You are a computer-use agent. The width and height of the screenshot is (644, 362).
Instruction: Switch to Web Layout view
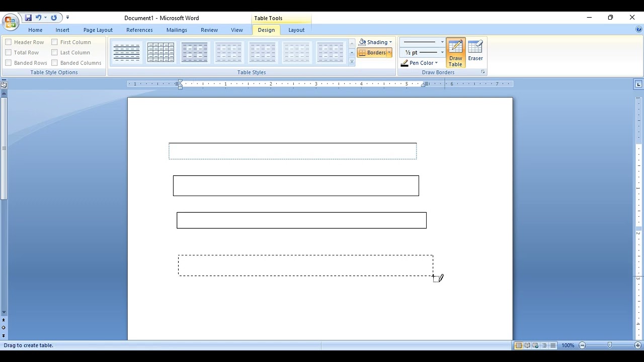click(x=536, y=345)
